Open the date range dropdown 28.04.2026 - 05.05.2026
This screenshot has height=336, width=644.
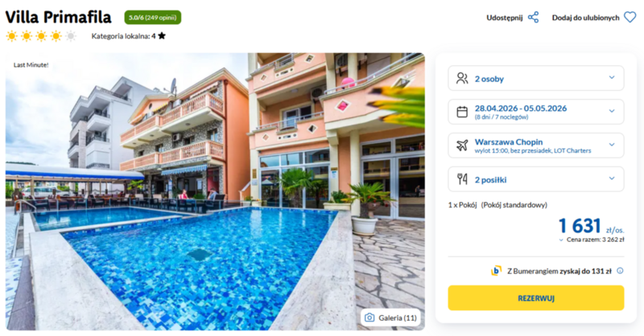[x=536, y=112]
